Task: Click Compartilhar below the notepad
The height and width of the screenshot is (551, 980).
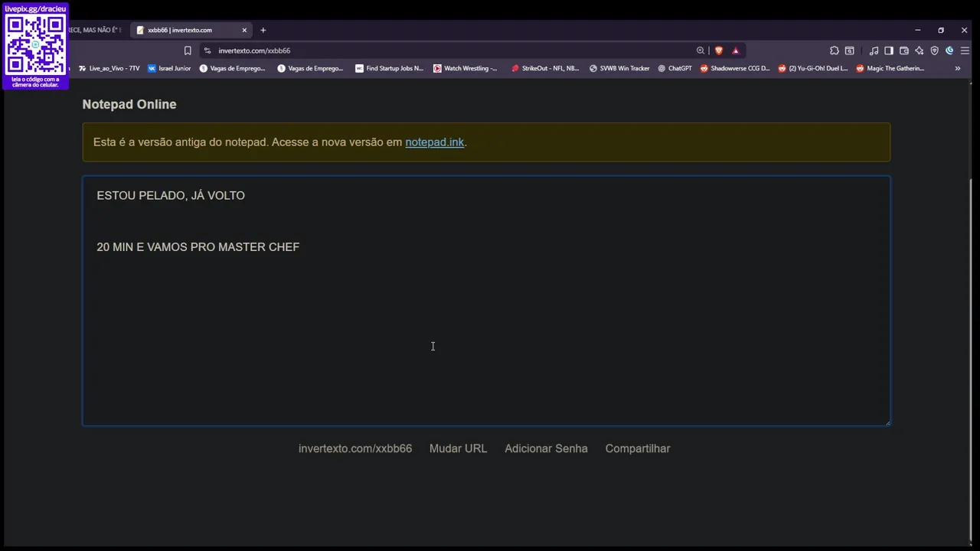Action: click(638, 448)
